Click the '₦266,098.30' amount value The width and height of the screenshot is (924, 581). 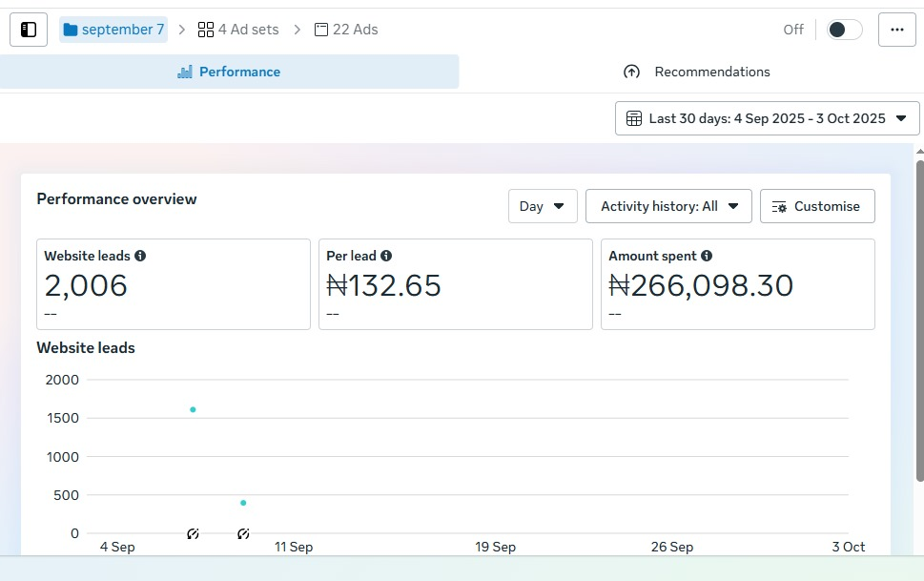701,285
